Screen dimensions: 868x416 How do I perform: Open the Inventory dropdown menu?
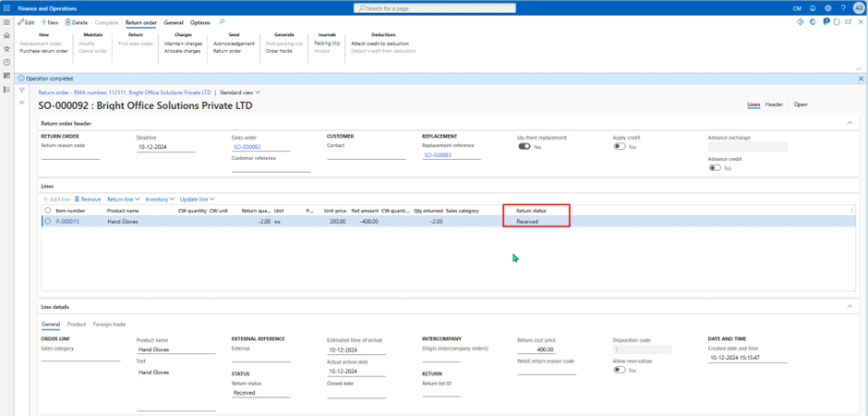pos(160,199)
